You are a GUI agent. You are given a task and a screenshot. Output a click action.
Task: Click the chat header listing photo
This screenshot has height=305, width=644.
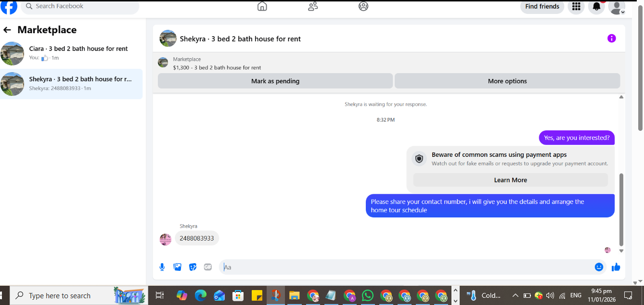tap(168, 38)
